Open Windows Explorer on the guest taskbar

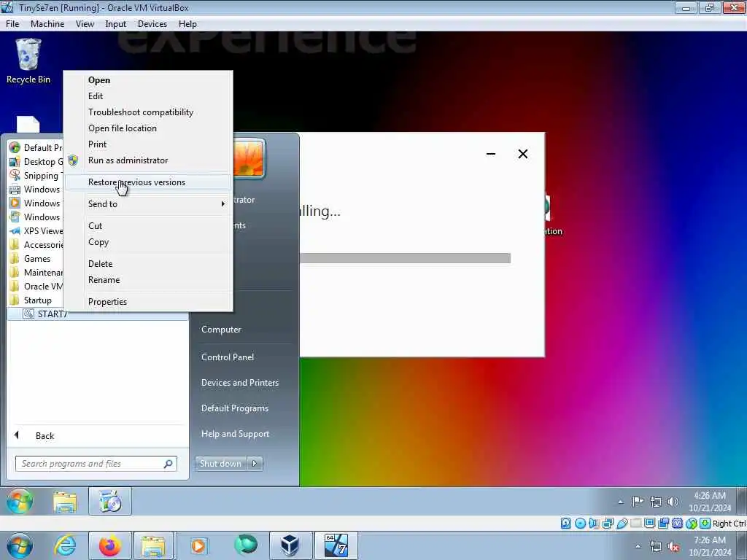point(65,502)
